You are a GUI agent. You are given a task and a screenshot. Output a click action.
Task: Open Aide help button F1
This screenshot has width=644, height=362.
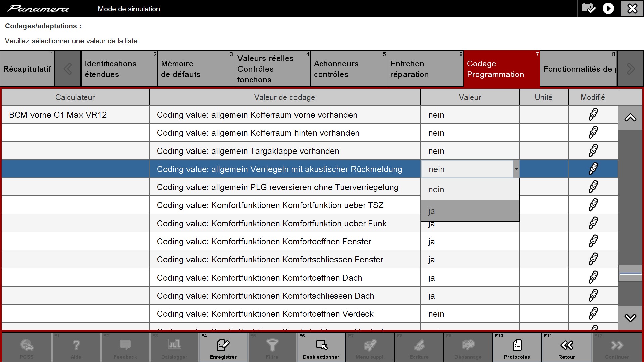coord(76,347)
